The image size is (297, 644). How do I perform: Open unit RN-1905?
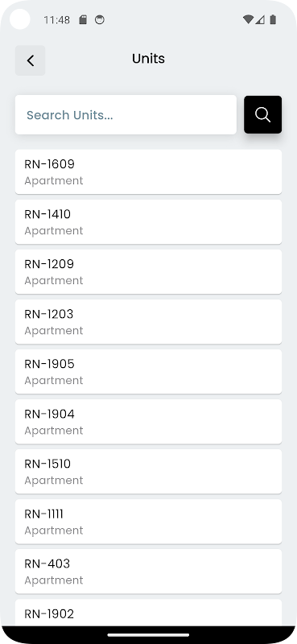pyautogui.click(x=148, y=372)
